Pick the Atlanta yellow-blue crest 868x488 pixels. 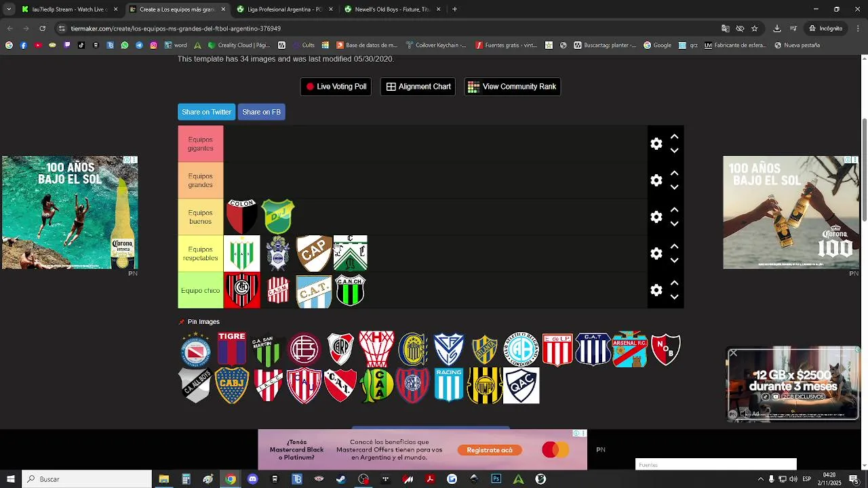tap(485, 350)
